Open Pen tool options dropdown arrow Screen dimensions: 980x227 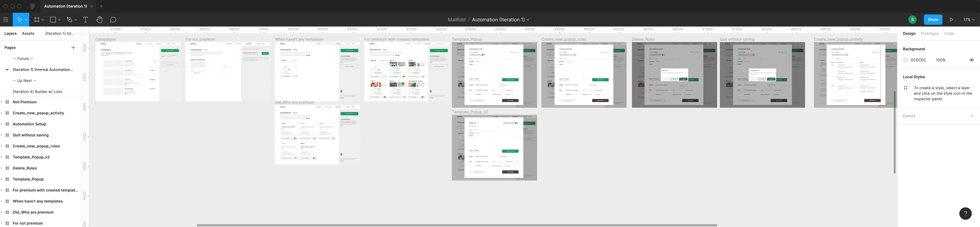coord(76,20)
